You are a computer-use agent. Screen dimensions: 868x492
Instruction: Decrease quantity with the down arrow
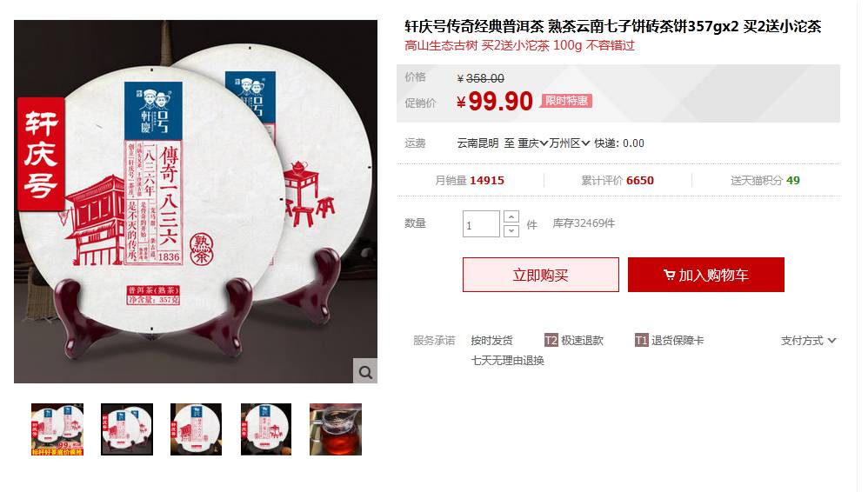(511, 230)
